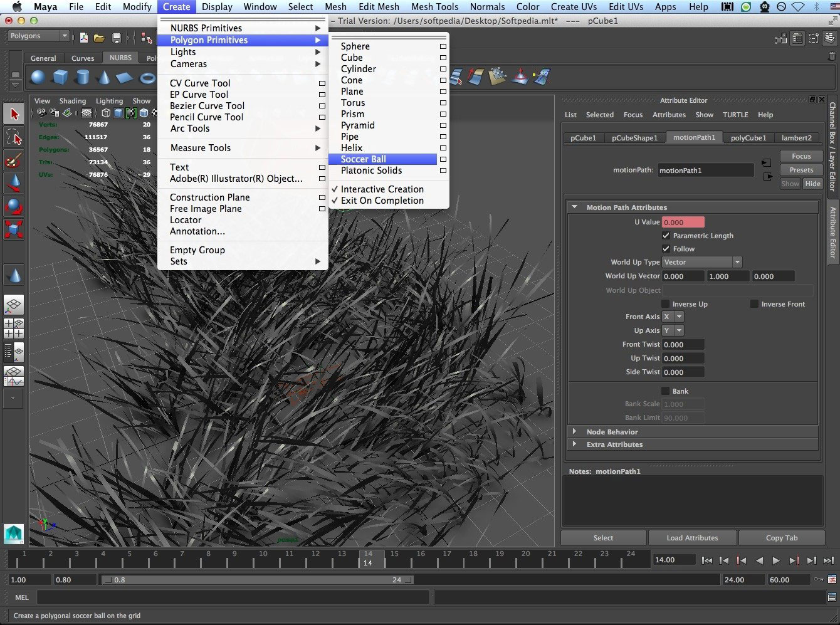This screenshot has width=840, height=625.
Task: Click the last used tool cone icon
Action: coord(14,275)
